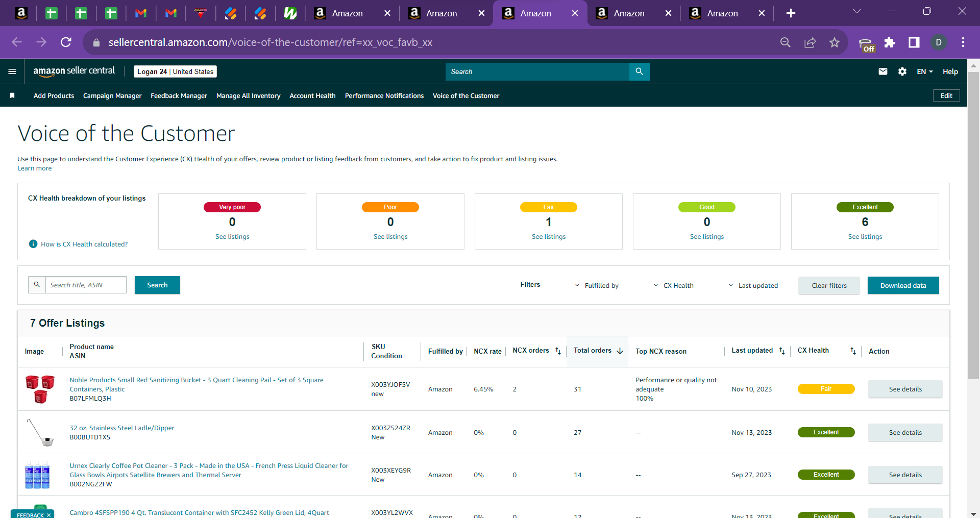980x518 pixels.
Task: Focus the top Seller Central Search field
Action: coord(537,71)
